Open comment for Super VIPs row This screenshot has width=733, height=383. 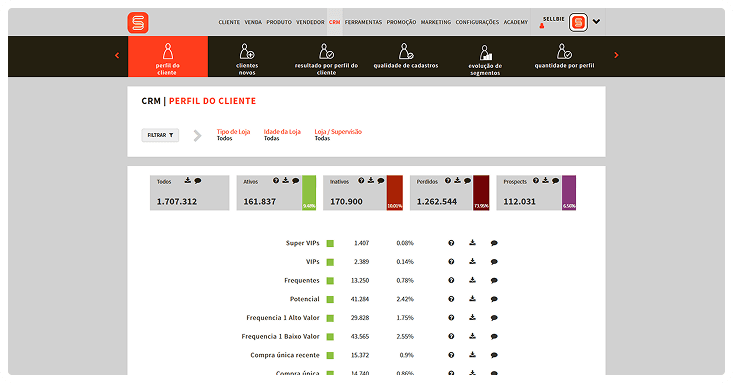(494, 243)
